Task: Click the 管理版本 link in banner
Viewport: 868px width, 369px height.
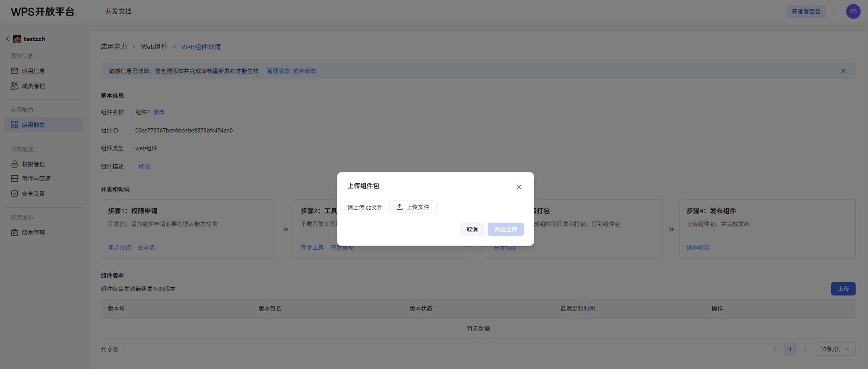Action: click(x=278, y=71)
